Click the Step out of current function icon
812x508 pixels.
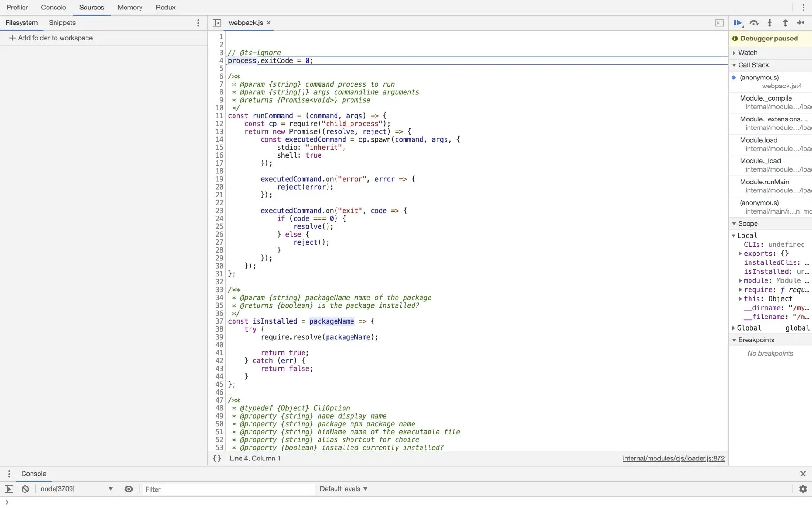point(785,23)
